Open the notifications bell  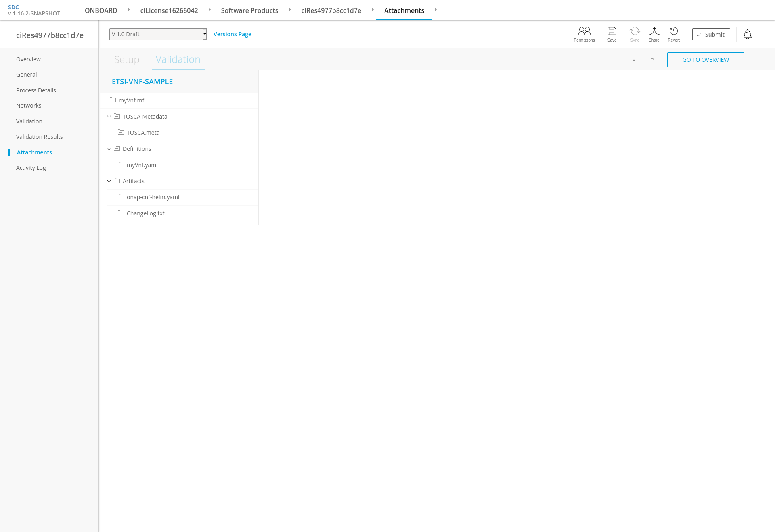coord(748,35)
